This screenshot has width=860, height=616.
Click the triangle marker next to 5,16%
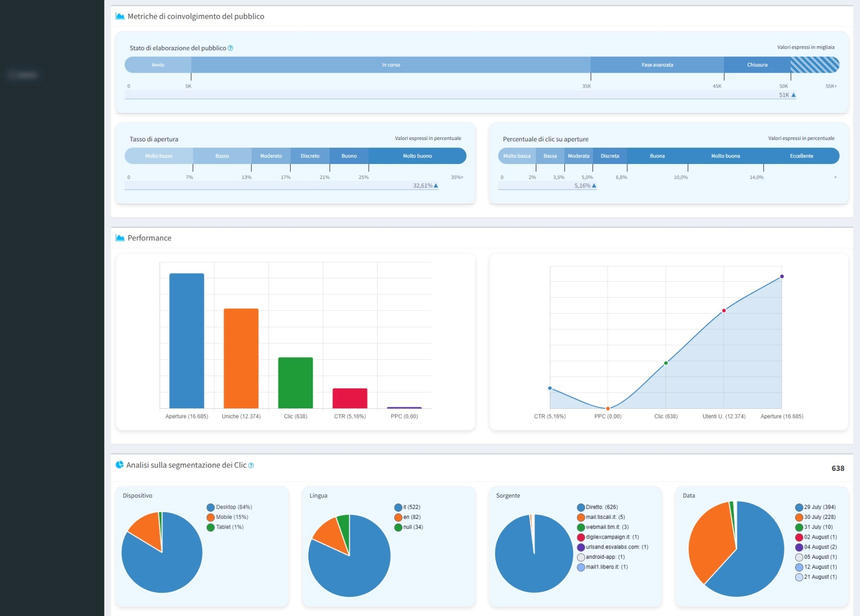(x=594, y=186)
